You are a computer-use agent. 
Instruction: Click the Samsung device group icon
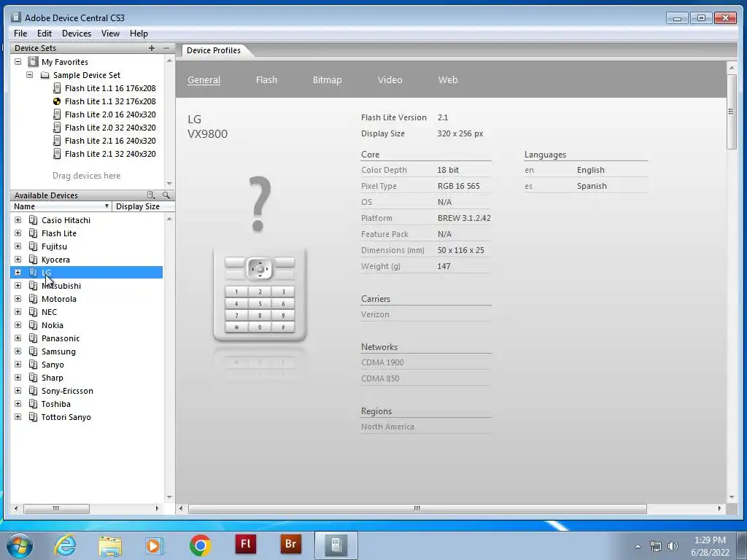[33, 351]
